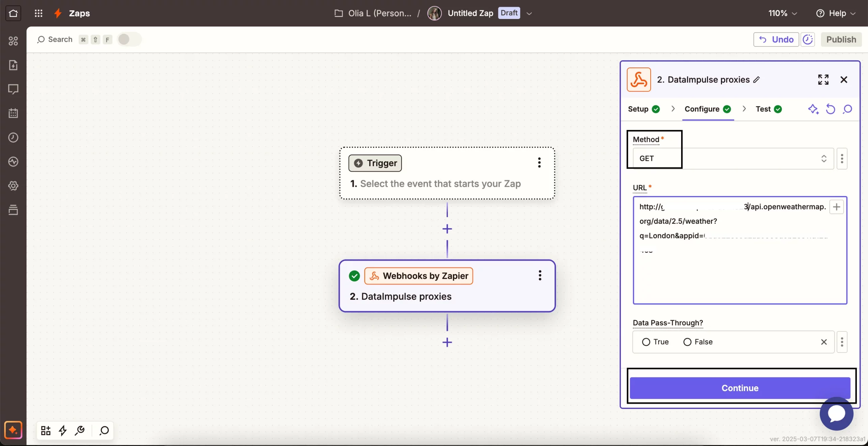This screenshot has height=446, width=868.
Task: Click the Draft status badge
Action: click(x=509, y=13)
